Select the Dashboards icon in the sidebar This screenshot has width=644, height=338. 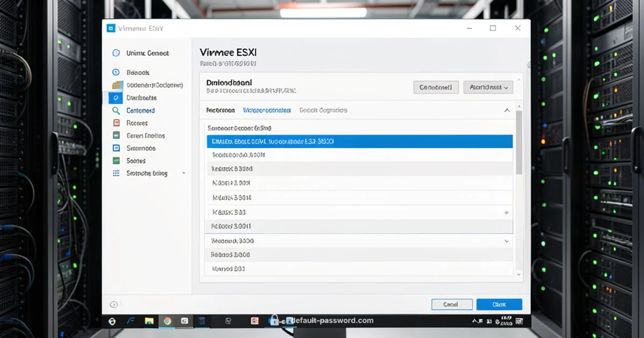click(117, 98)
